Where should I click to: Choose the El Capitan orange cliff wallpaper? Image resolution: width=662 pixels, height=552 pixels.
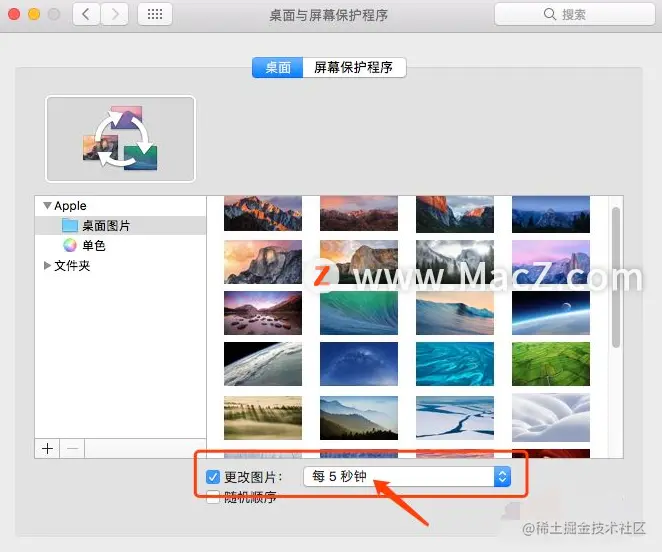[455, 214]
